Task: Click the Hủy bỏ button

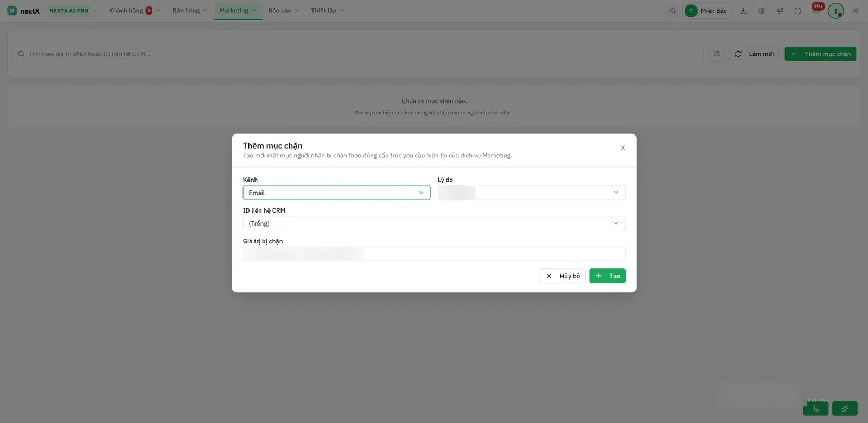Action: tap(563, 276)
